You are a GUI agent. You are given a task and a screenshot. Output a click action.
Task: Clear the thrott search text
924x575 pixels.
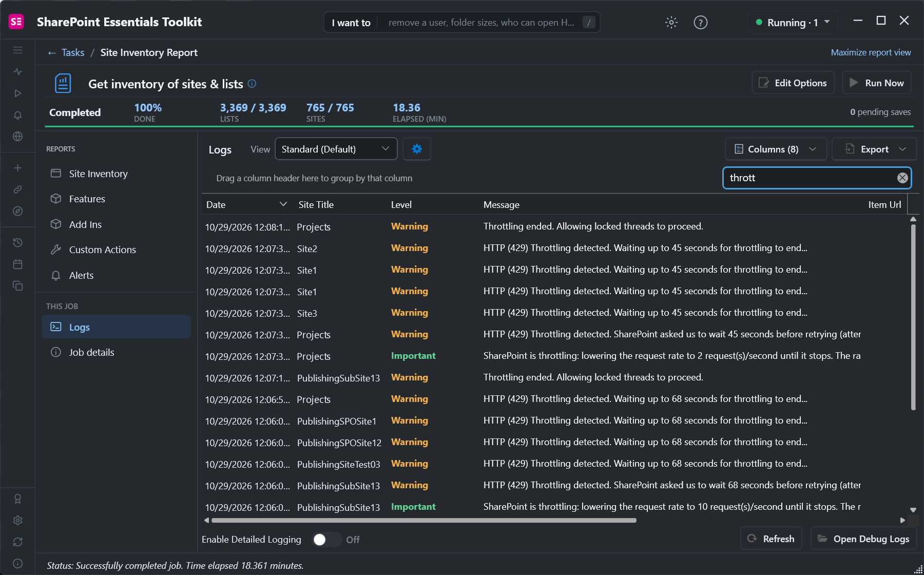(902, 178)
